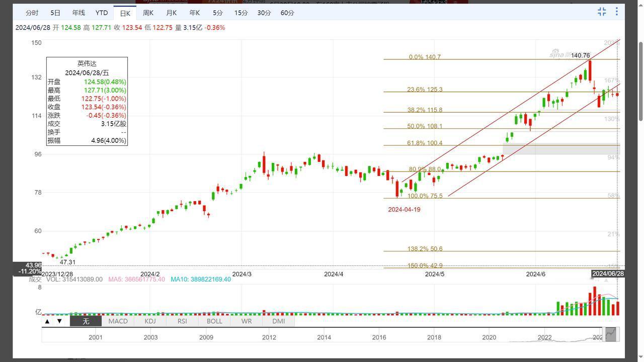The width and height of the screenshot is (644, 362).
Task: Select the YTD tab
Action: (x=102, y=13)
